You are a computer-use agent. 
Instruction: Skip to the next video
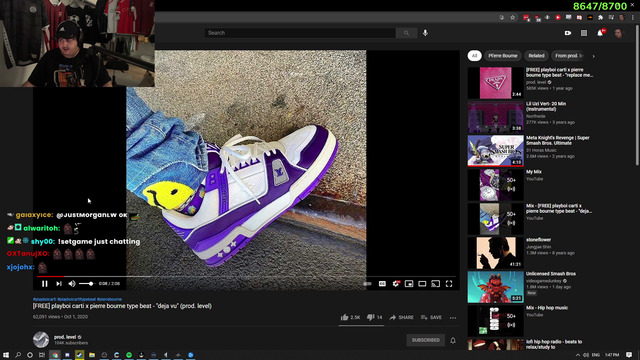coord(59,284)
